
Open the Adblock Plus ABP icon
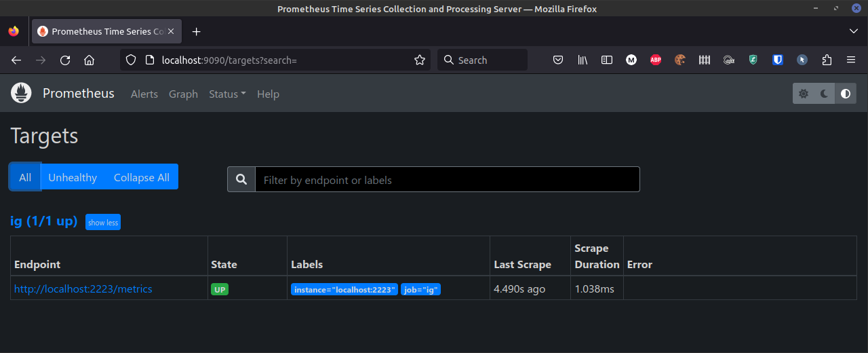(656, 60)
